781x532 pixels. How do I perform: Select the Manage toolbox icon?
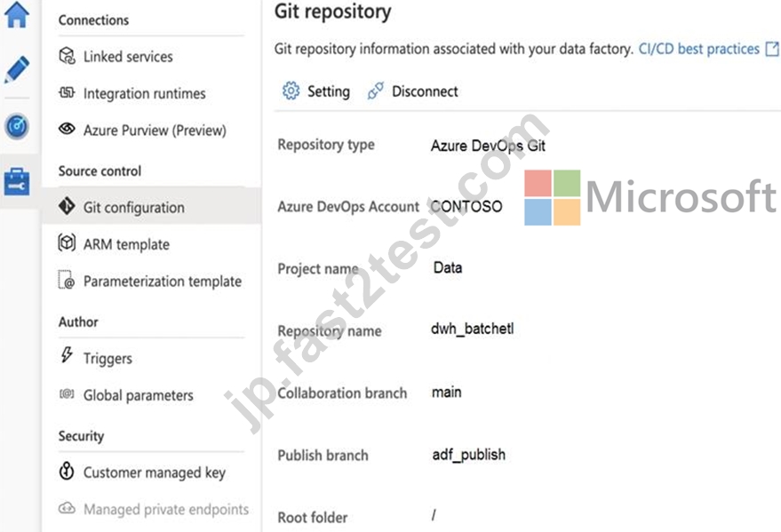tap(17, 182)
